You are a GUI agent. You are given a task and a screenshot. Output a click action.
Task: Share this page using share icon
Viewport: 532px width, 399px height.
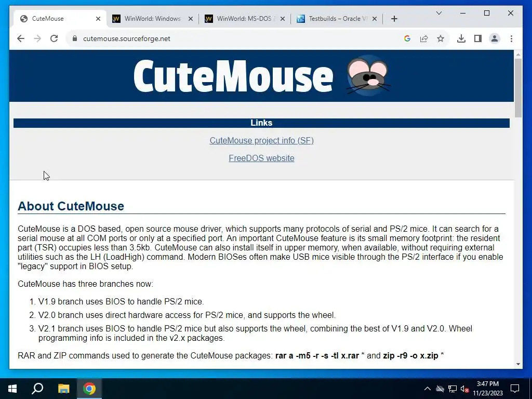click(424, 38)
